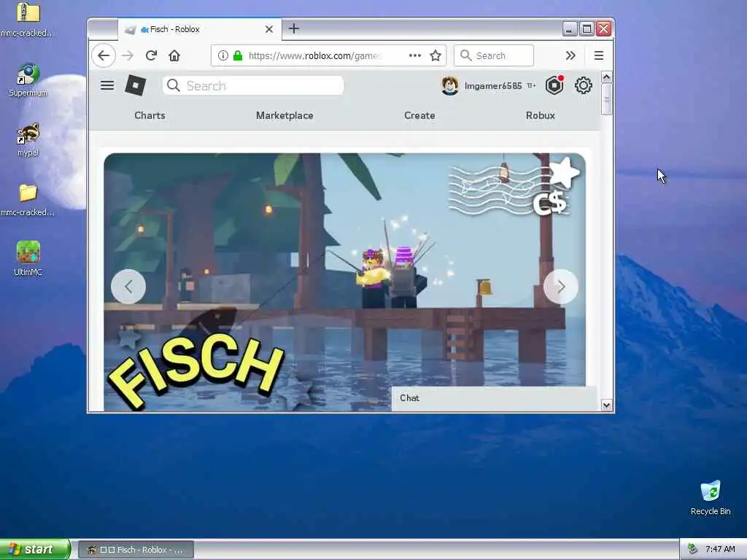The image size is (747, 560).
Task: Click the browser search box
Action: 494,55
